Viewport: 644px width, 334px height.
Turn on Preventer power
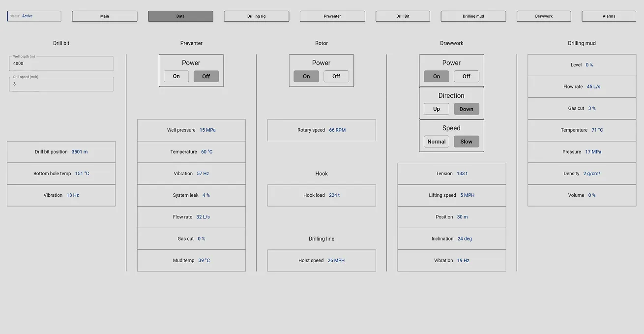click(176, 76)
